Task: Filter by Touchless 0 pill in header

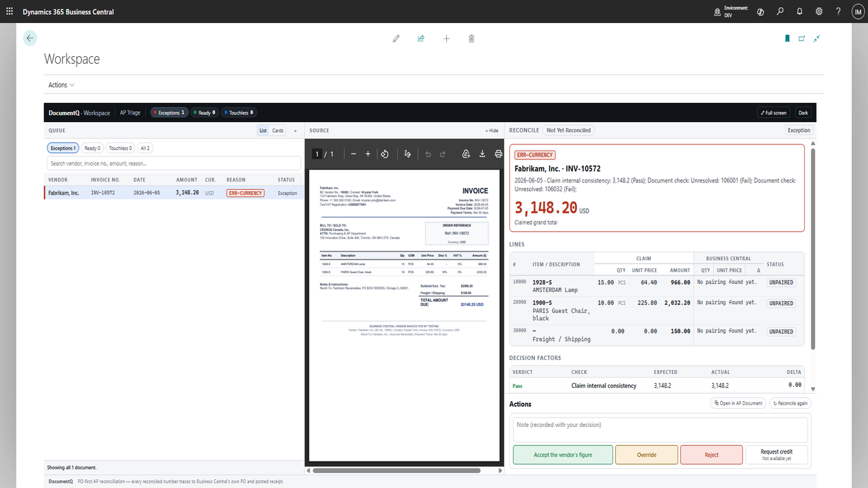Action: [239, 113]
